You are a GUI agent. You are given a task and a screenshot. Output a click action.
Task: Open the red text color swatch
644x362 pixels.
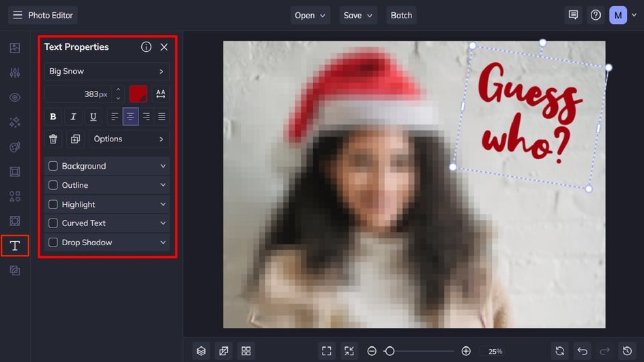click(138, 94)
